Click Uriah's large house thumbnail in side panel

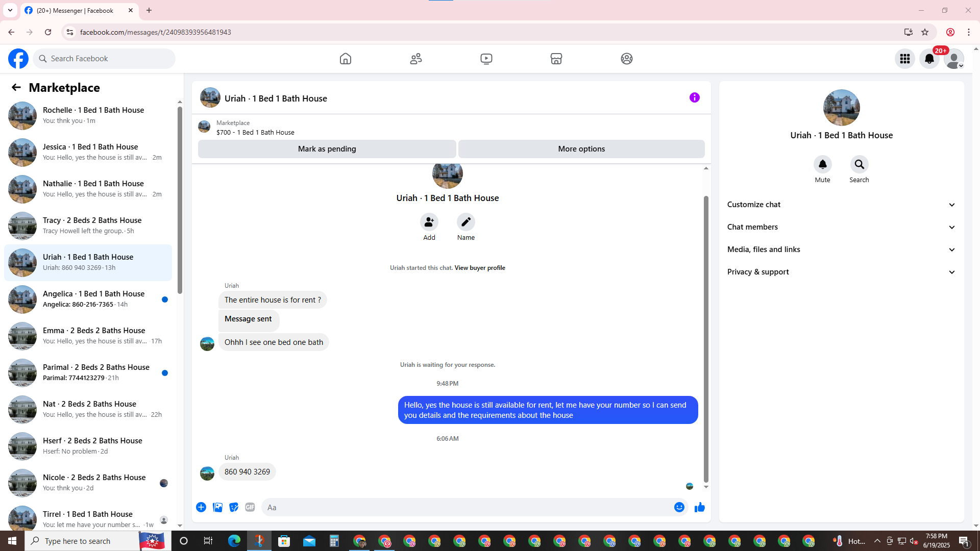tap(842, 108)
